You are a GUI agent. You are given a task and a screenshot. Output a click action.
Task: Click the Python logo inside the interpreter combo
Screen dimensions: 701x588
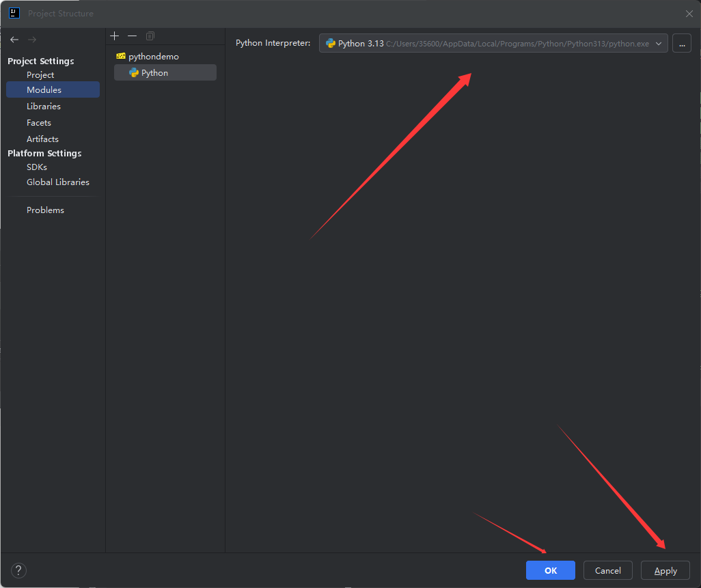coord(331,43)
